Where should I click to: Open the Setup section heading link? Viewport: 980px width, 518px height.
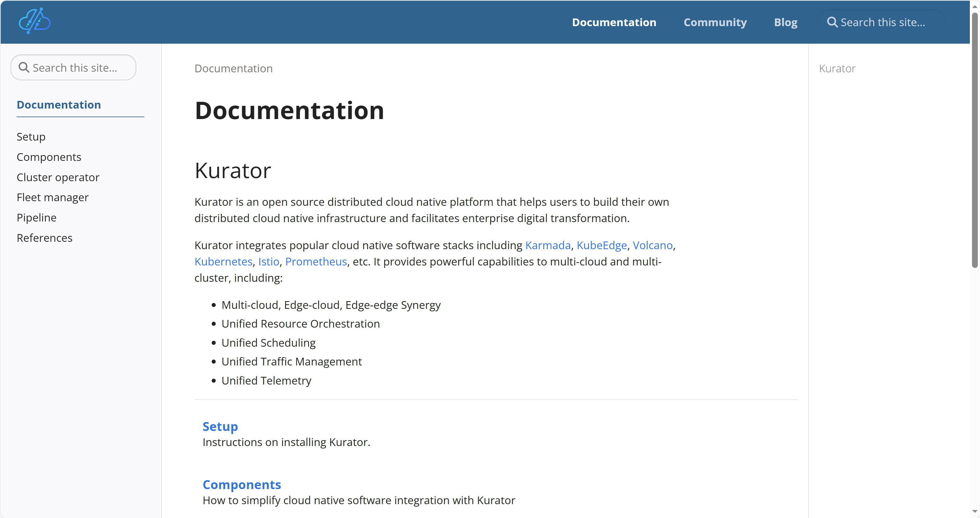pos(220,426)
